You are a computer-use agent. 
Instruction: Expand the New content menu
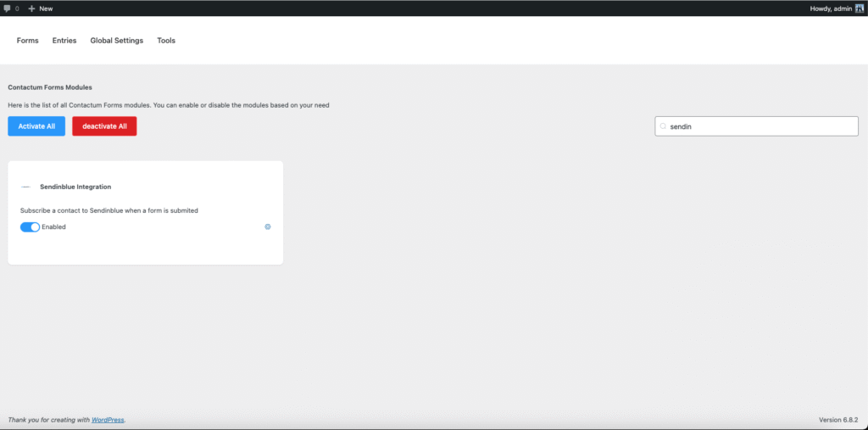46,8
